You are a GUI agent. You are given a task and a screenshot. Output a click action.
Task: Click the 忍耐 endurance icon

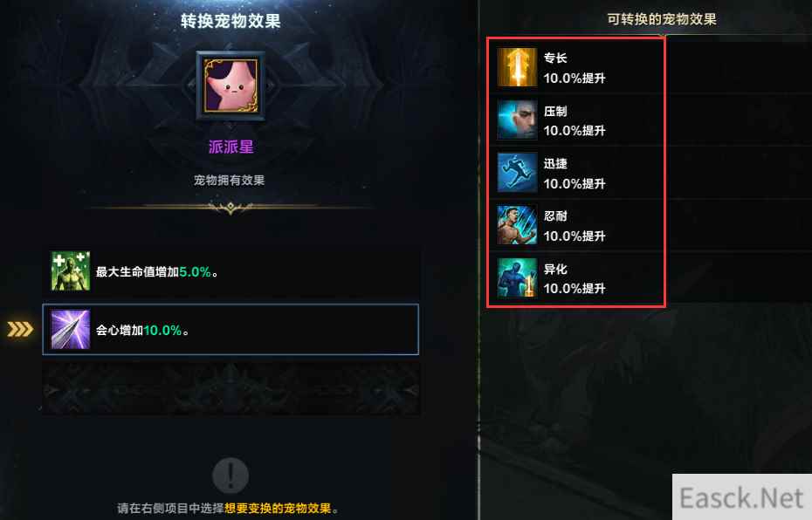click(517, 225)
